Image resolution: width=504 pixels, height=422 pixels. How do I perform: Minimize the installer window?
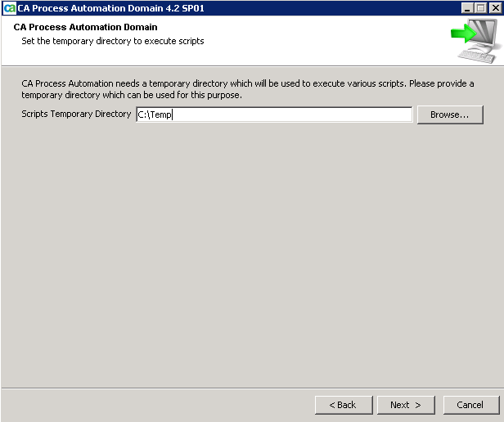[467, 8]
